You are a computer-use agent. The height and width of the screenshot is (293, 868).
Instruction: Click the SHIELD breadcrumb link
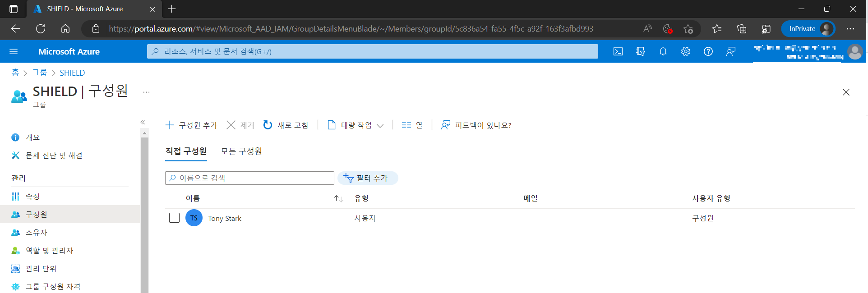click(x=72, y=73)
